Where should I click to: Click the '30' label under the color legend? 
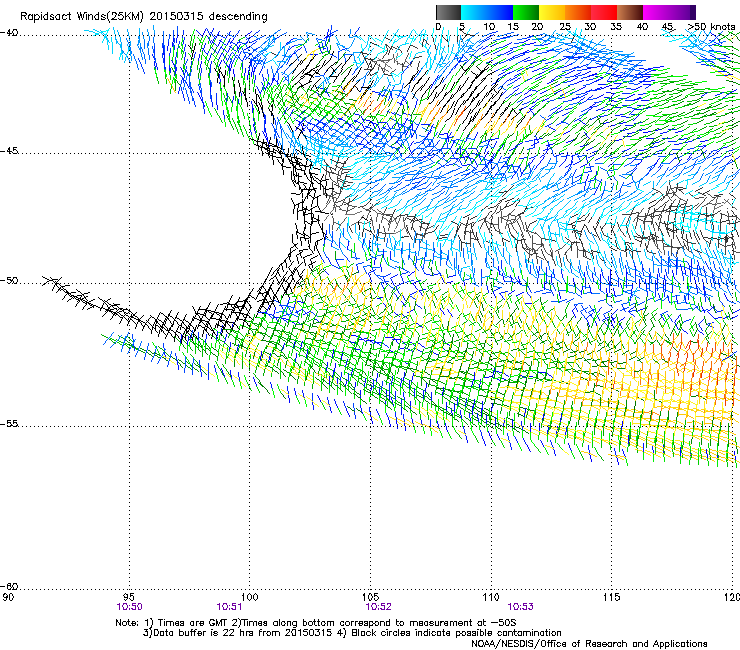point(590,27)
